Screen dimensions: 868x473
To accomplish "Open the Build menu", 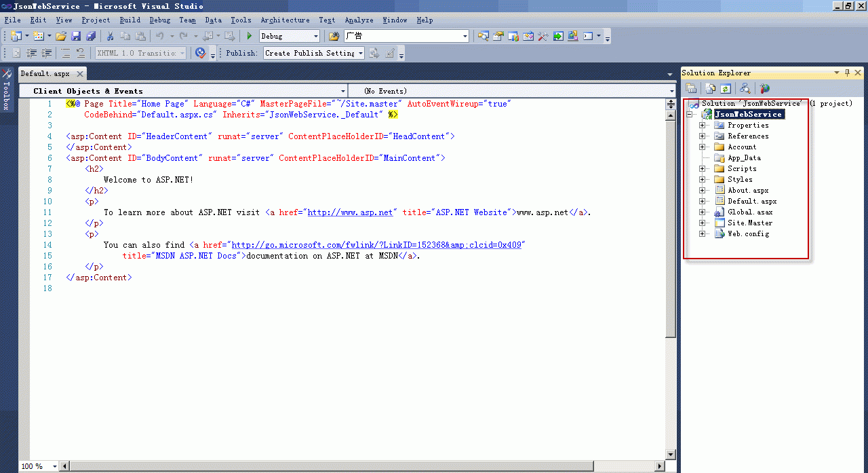I will coord(130,20).
